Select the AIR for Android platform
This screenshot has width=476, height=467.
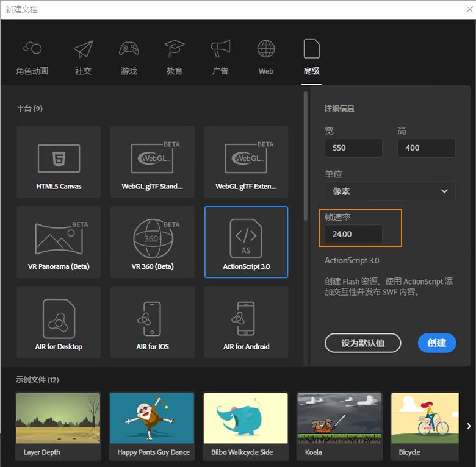tap(246, 322)
